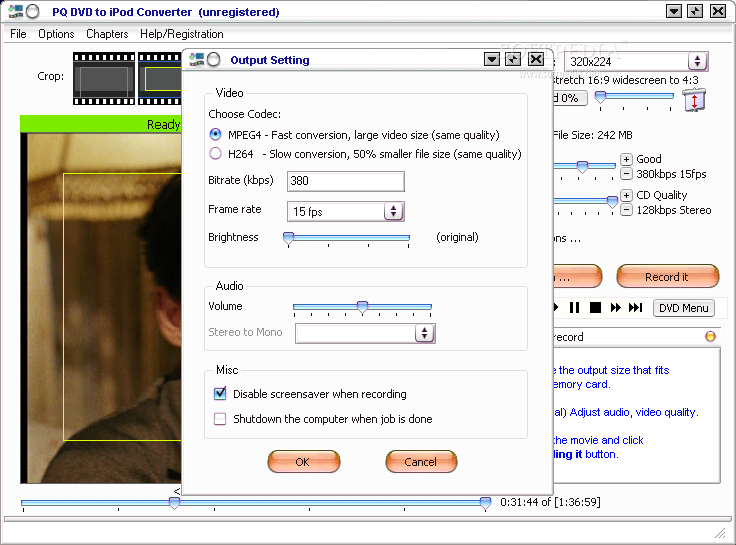Click the Bitrate (kbps) input field
Screen dimensions: 736x545
345,181
